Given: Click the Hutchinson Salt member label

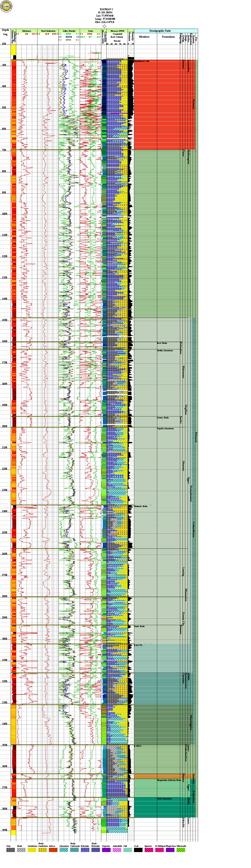Looking at the screenshot, I should pyautogui.click(x=142, y=61).
